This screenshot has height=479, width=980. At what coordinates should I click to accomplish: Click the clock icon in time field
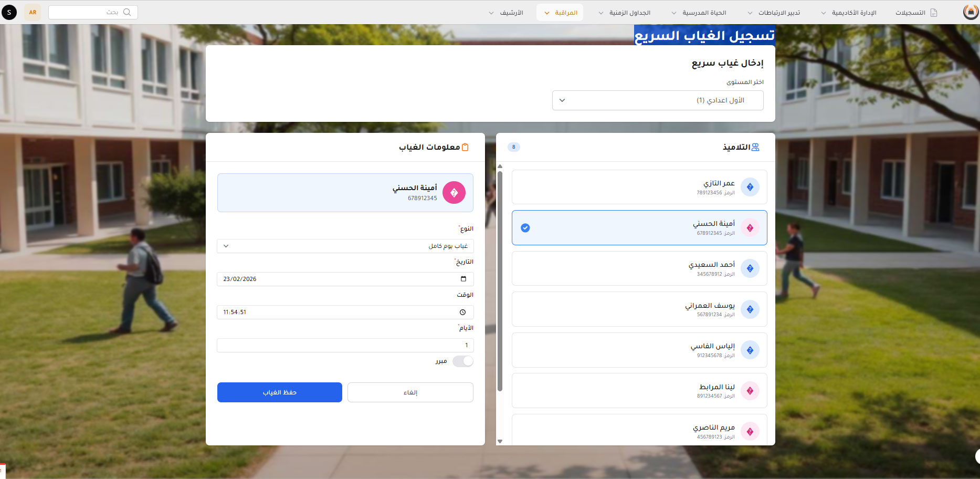coord(462,312)
